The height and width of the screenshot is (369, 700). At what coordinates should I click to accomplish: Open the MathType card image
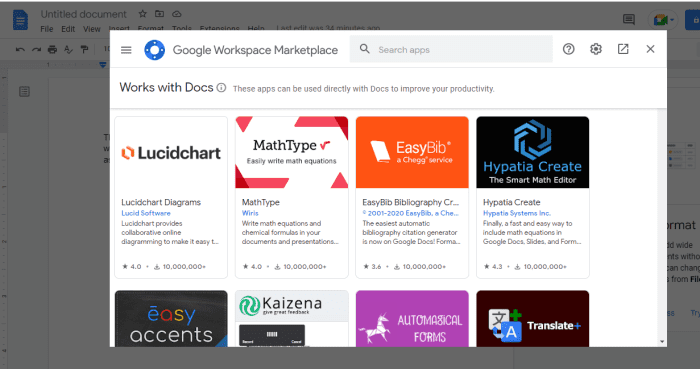pos(292,152)
